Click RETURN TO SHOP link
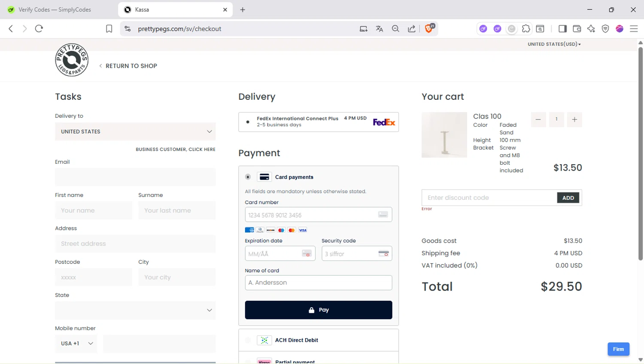 pos(128,66)
